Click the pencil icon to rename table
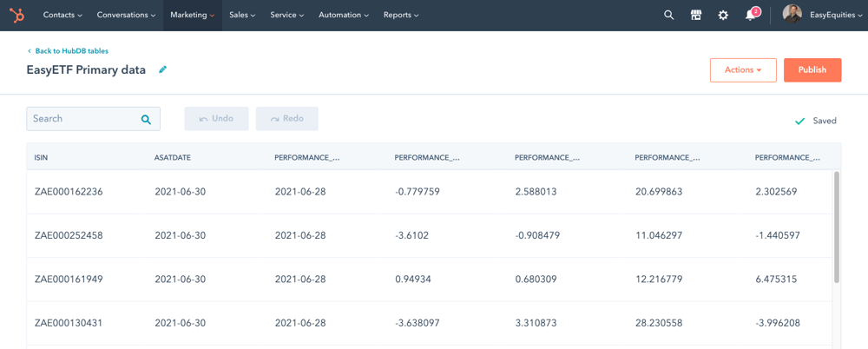This screenshot has height=349, width=868. point(163,69)
